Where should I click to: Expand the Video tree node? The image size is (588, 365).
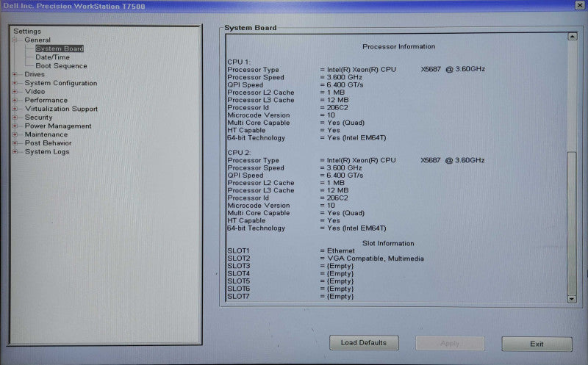point(15,92)
